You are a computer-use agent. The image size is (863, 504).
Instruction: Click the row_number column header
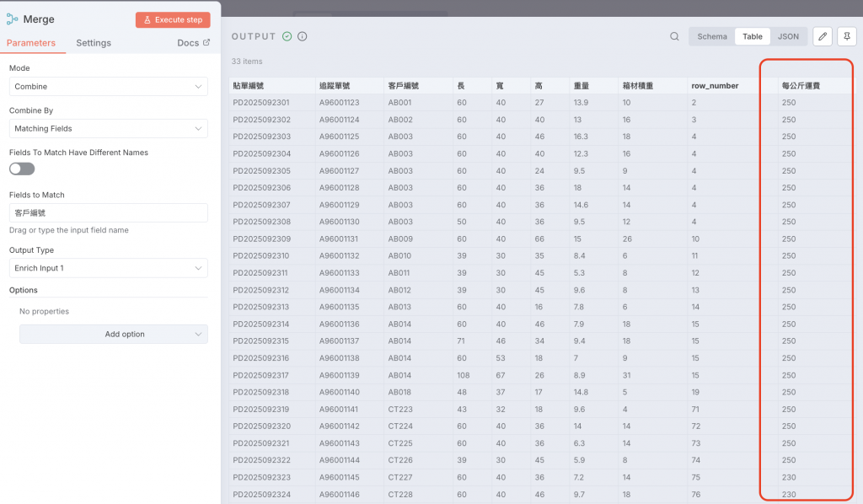(x=715, y=86)
